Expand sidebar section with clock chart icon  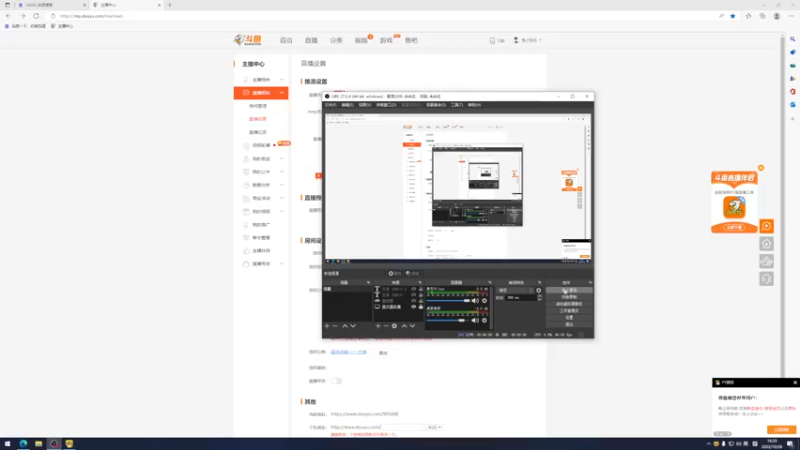[282, 185]
